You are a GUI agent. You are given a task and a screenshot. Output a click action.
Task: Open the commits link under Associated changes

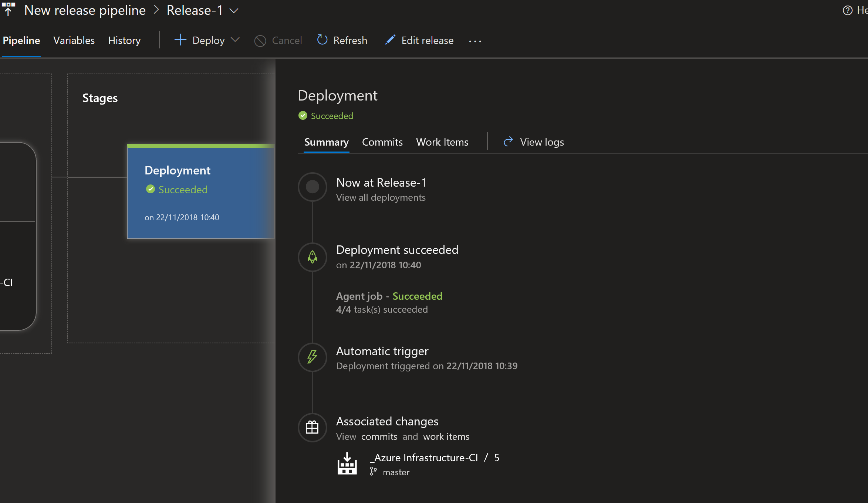click(379, 436)
